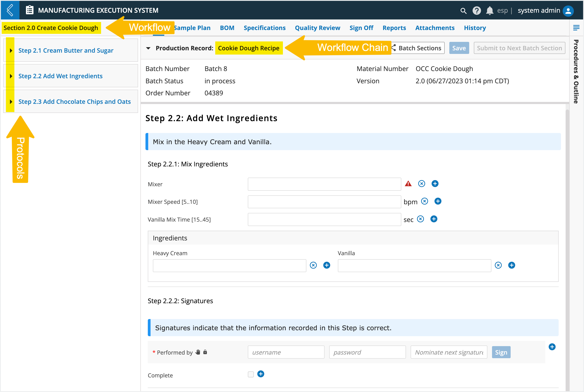
Task: Click the password signature field
Action: (x=367, y=352)
